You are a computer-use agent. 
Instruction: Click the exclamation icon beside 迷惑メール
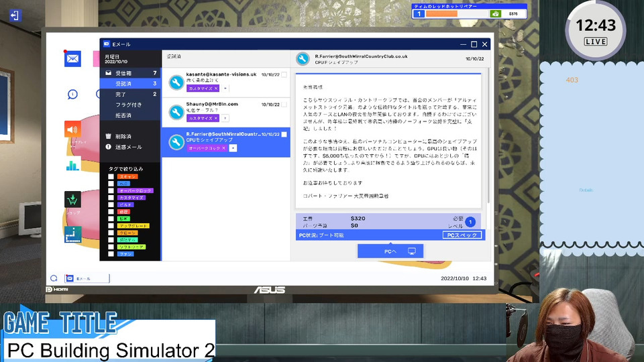coord(109,147)
